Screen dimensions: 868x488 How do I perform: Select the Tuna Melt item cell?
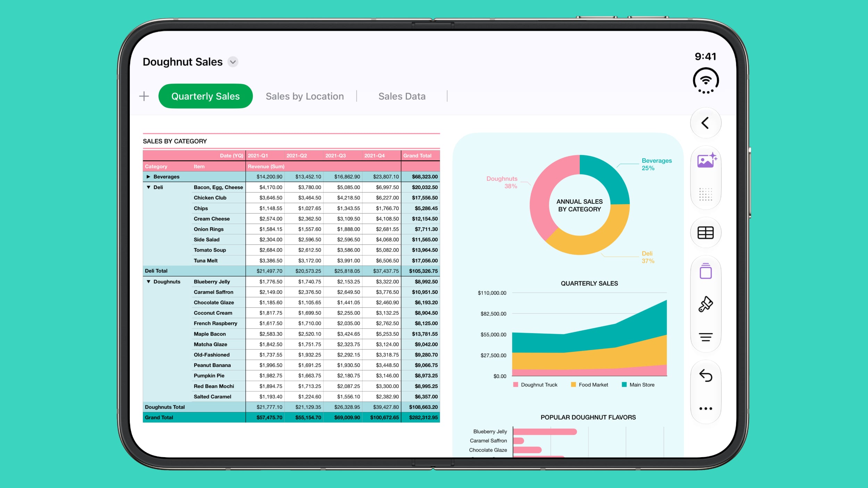(x=219, y=260)
